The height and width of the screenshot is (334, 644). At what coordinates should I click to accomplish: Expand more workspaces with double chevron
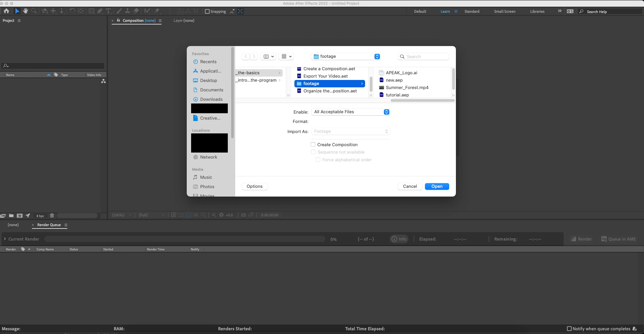[560, 11]
